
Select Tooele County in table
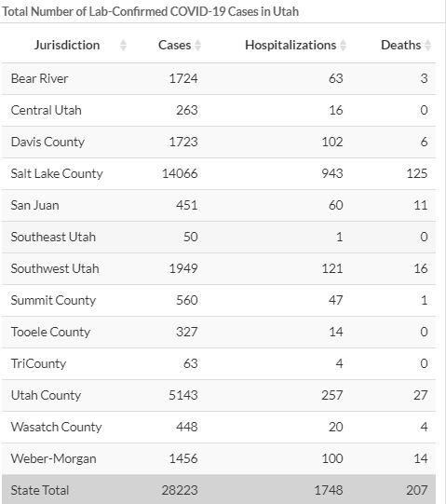[50, 332]
